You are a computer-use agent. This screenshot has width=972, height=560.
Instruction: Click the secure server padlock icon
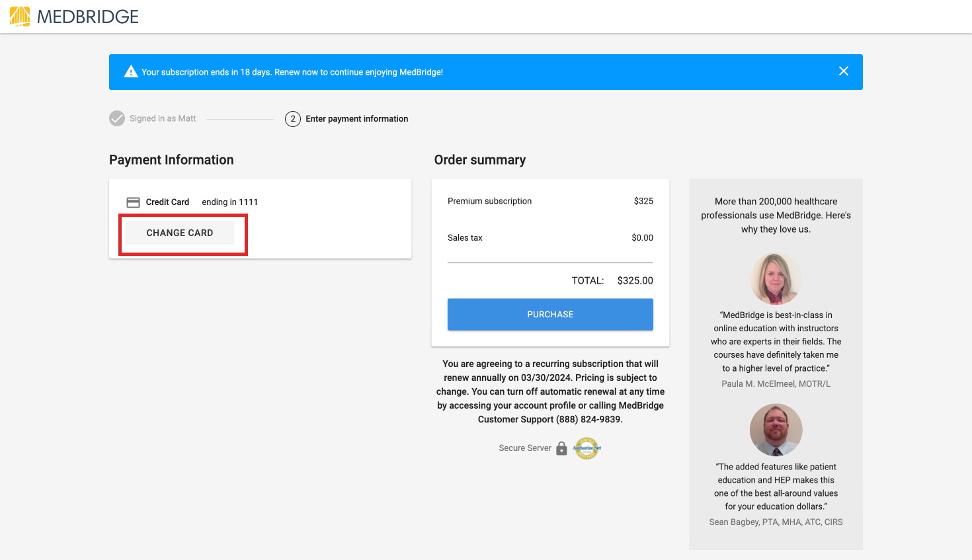point(561,448)
